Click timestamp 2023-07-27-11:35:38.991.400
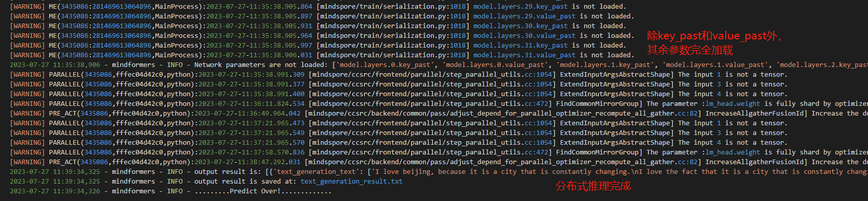868x201 pixels. tap(251, 94)
